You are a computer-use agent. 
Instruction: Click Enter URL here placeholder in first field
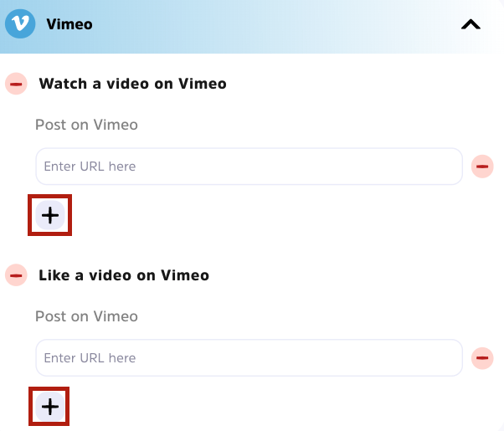[90, 167]
